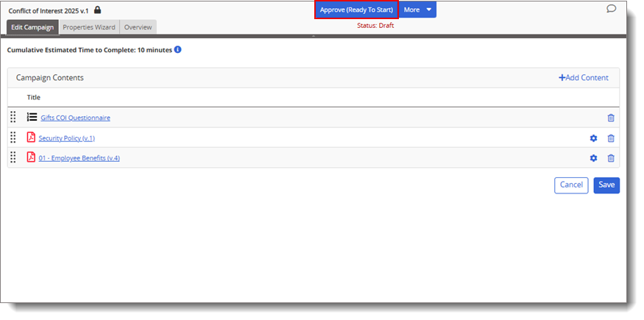644x320 pixels.
Task: Click Add Content link
Action: pos(583,78)
